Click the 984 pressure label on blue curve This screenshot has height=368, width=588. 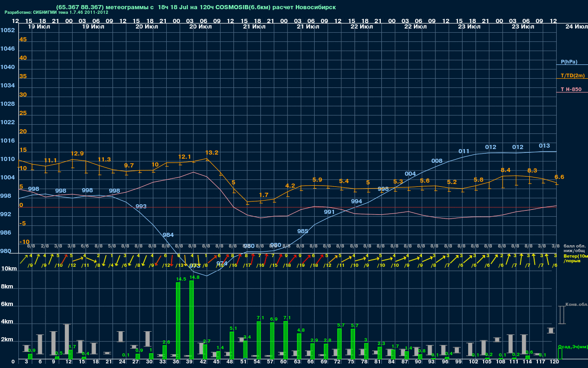pyautogui.click(x=168, y=235)
